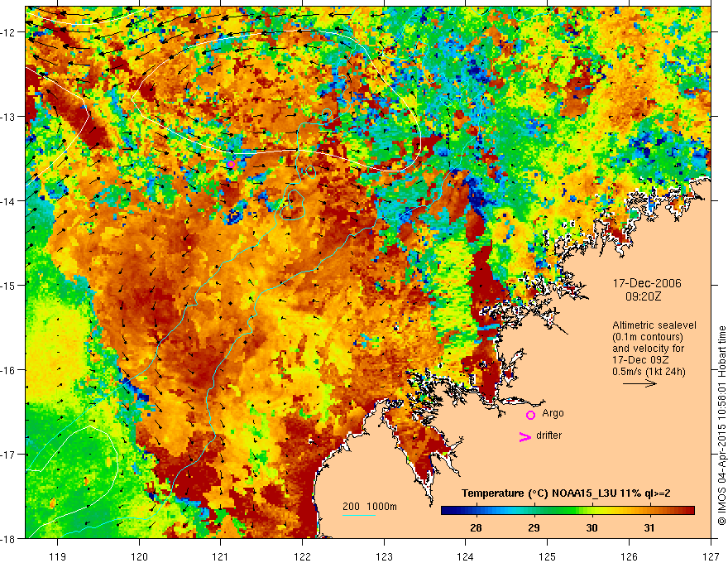The height and width of the screenshot is (563, 728).
Task: Click the 120 longitude axis label
Action: tap(139, 556)
